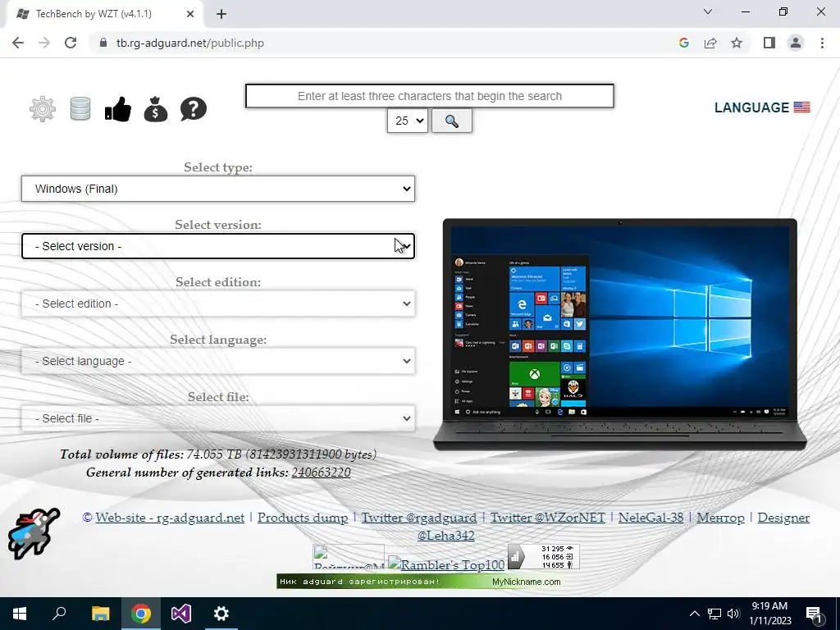Open the settings gear icon on page
Viewport: 840px width, 630px height.
pos(43,109)
